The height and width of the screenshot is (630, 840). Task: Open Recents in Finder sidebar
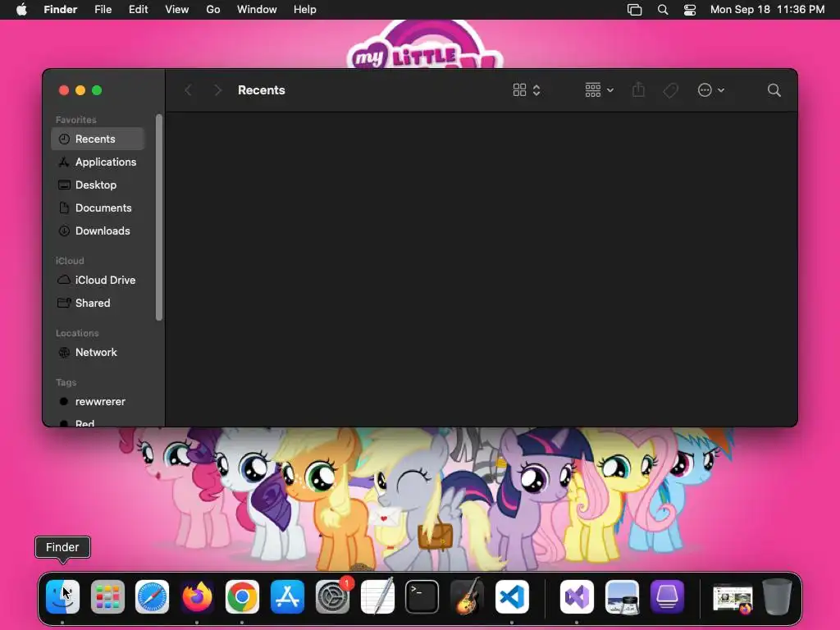pyautogui.click(x=98, y=139)
